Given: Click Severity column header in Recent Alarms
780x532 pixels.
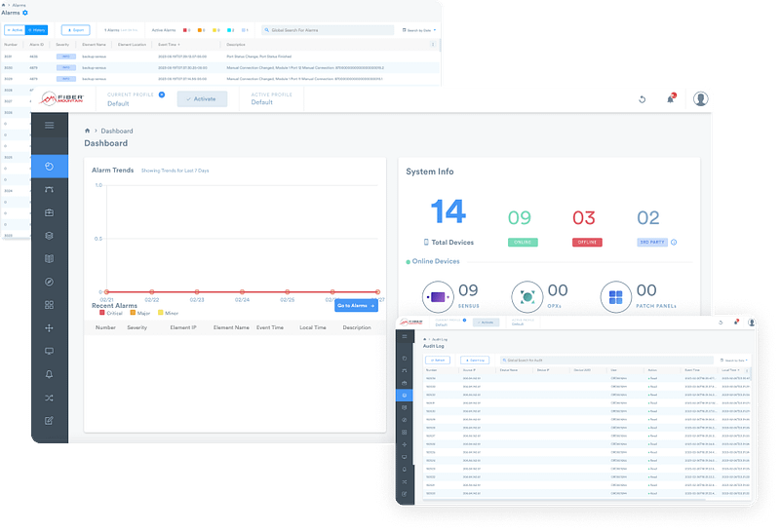Looking at the screenshot, I should coord(136,327).
